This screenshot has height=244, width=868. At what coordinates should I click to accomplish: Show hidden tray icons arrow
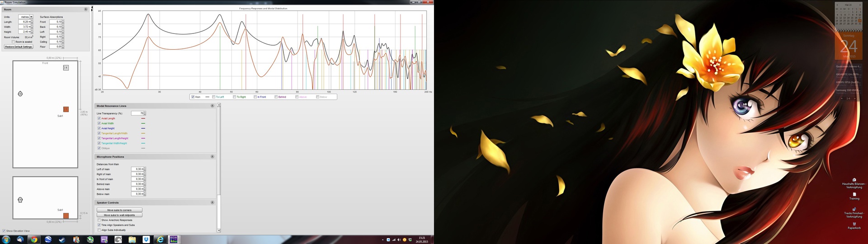tap(382, 240)
